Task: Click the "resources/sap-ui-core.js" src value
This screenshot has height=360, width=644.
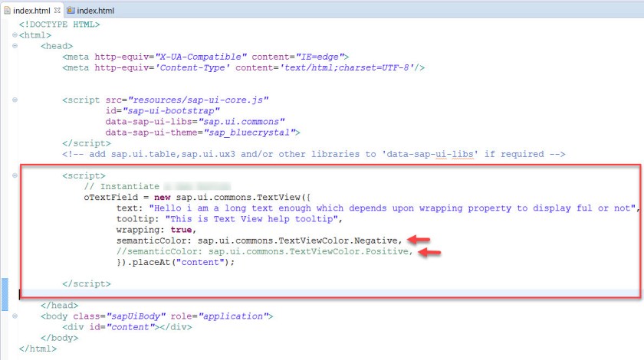Action: [199, 100]
